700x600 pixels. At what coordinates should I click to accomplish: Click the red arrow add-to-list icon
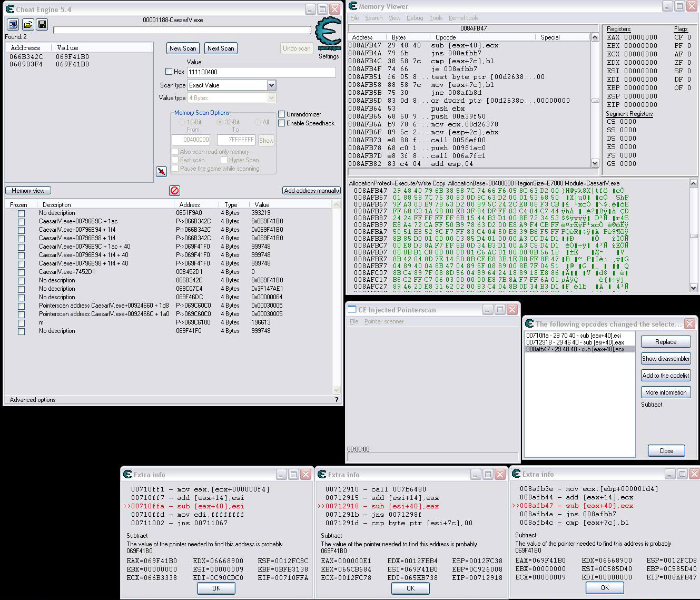pos(161,171)
